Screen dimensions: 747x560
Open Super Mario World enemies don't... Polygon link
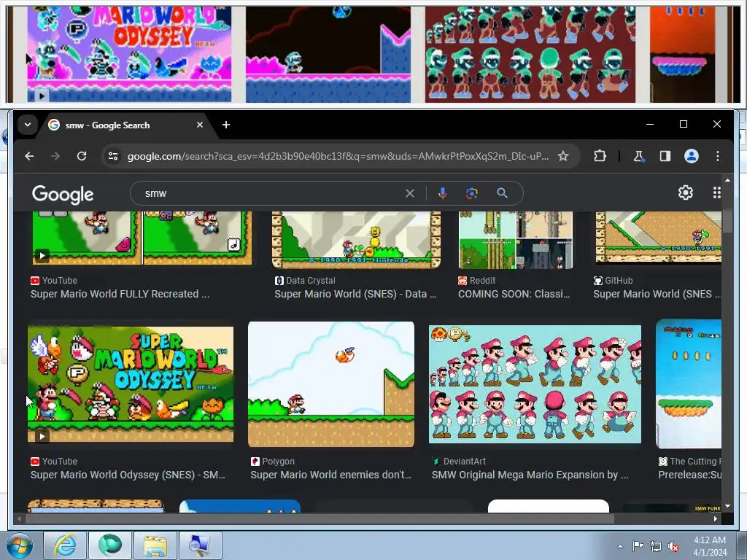coord(330,475)
